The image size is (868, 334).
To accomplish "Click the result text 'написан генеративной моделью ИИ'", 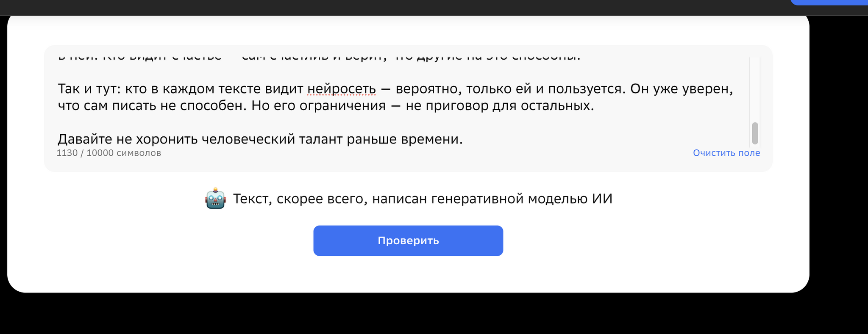I will pos(492,199).
